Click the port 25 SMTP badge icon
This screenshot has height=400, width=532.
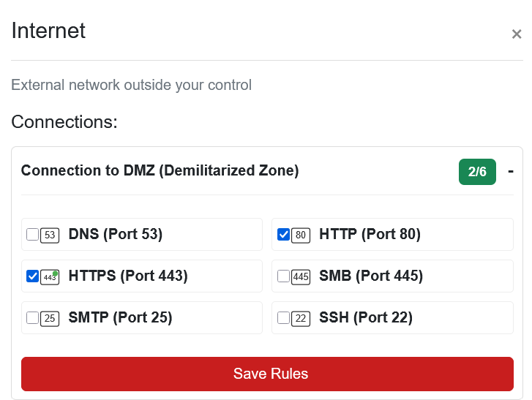coord(50,318)
